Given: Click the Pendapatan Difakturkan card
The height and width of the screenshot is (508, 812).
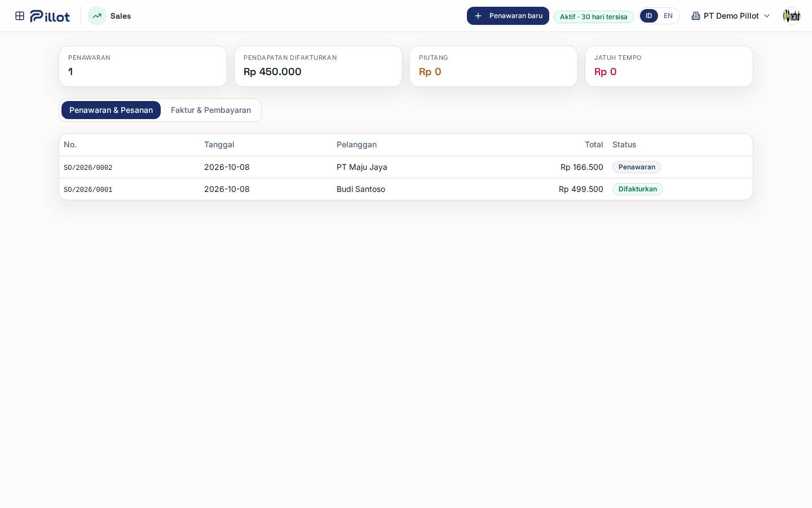Looking at the screenshot, I should (319, 67).
